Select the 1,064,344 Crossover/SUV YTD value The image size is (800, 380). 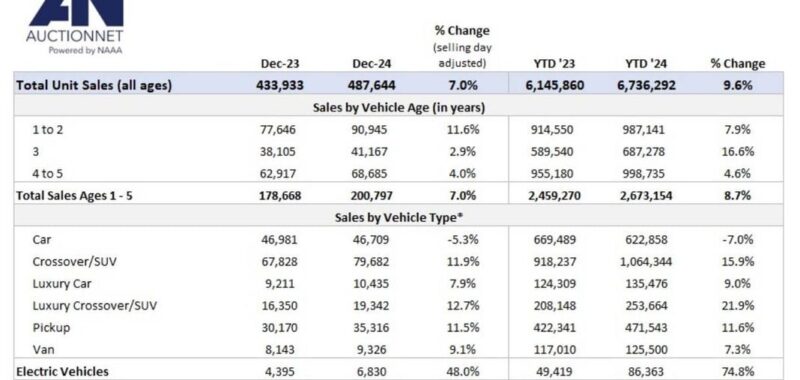tap(646, 262)
